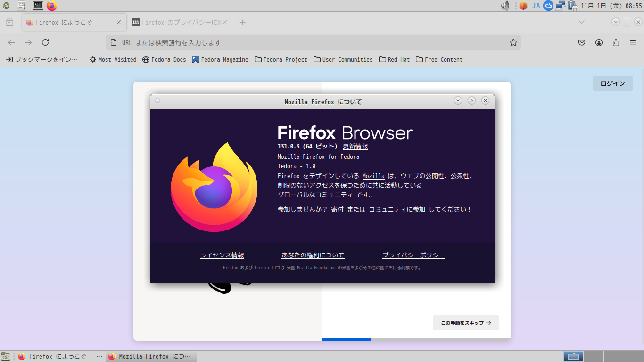Viewport: 644px width, 362px height.
Task: Click the orange cube tray icon
Action: [523, 6]
